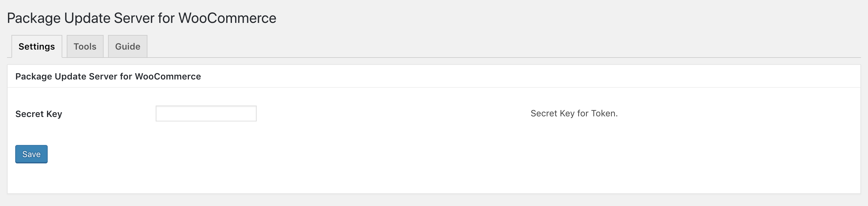Open the Guide tab
This screenshot has height=206, width=868.
tap(127, 46)
